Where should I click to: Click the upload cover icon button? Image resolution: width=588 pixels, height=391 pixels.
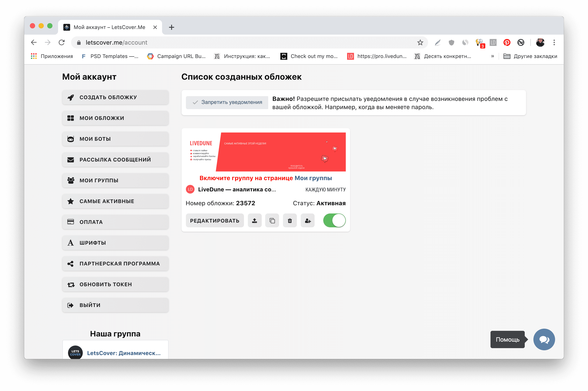click(254, 220)
